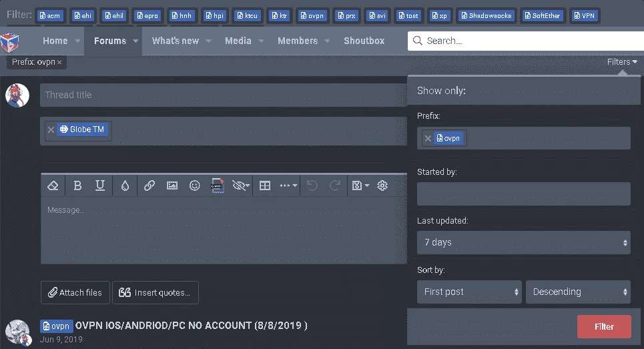Open the Last updated 7 days dropdown

[524, 243]
